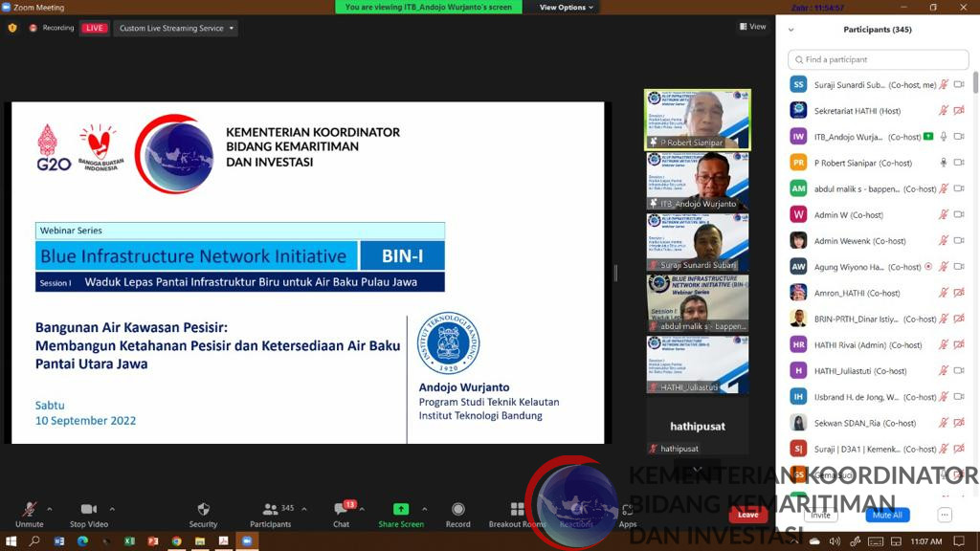
Task: Unmute the microphone in the meeting toolbar
Action: tap(29, 514)
